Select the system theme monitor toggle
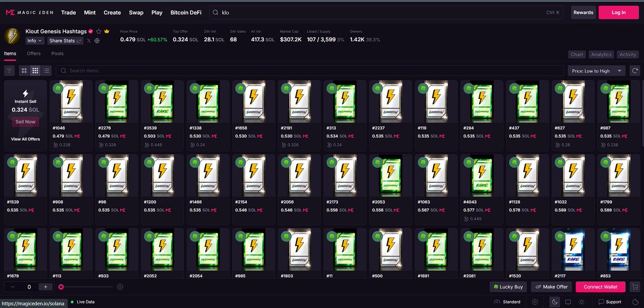Image resolution: width=644 pixels, height=308 pixels. 568,302
